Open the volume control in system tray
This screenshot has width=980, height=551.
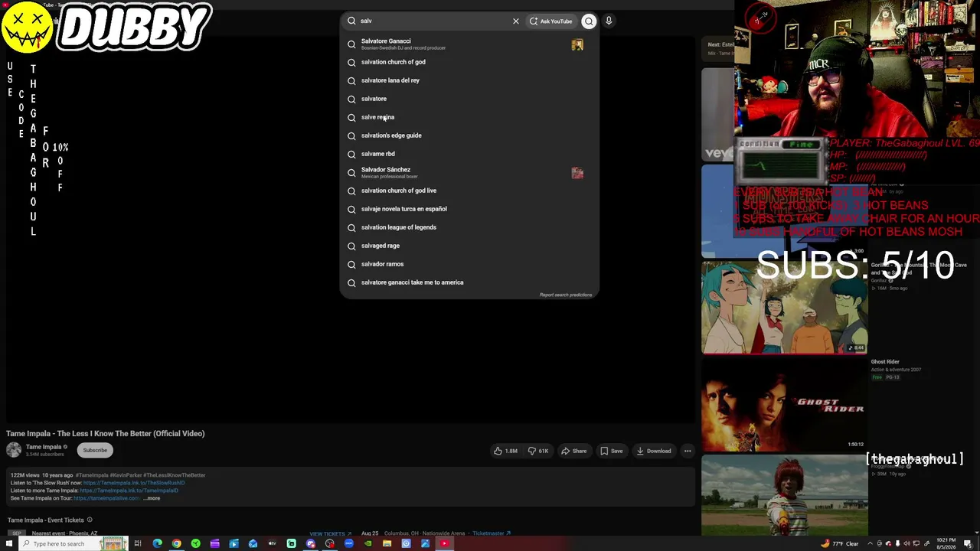pos(907,543)
